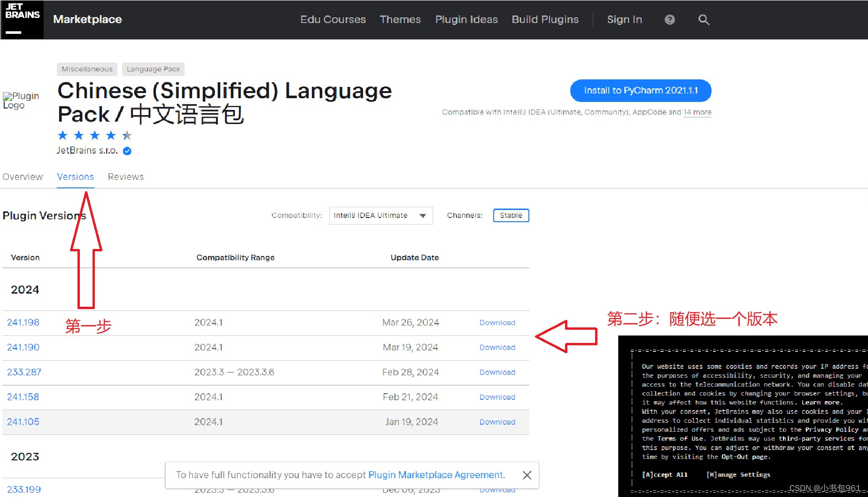Open version 241.190 details
The width and height of the screenshot is (868, 497).
[x=23, y=348]
